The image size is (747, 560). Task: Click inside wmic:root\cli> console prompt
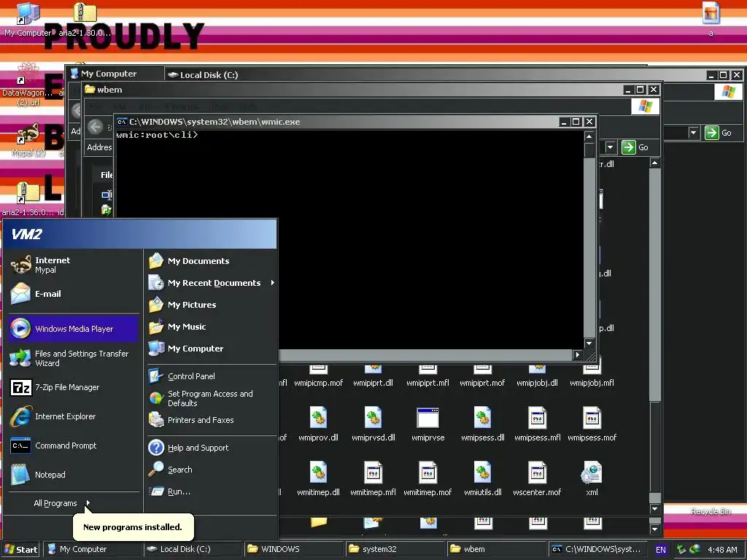click(349, 238)
